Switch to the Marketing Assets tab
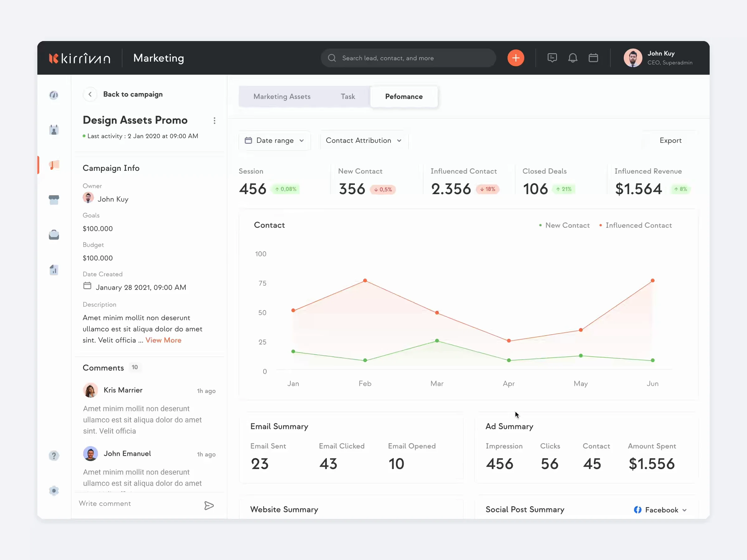Image resolution: width=747 pixels, height=560 pixels. pyautogui.click(x=282, y=96)
